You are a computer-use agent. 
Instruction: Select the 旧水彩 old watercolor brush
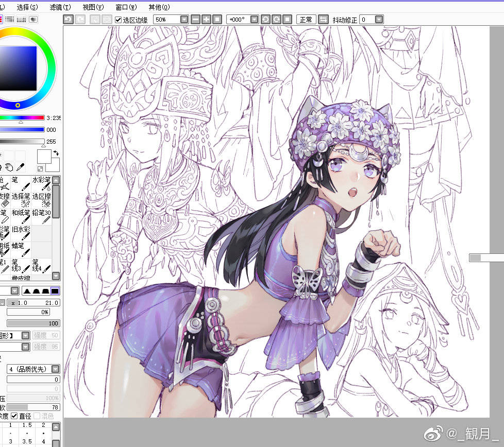21,233
